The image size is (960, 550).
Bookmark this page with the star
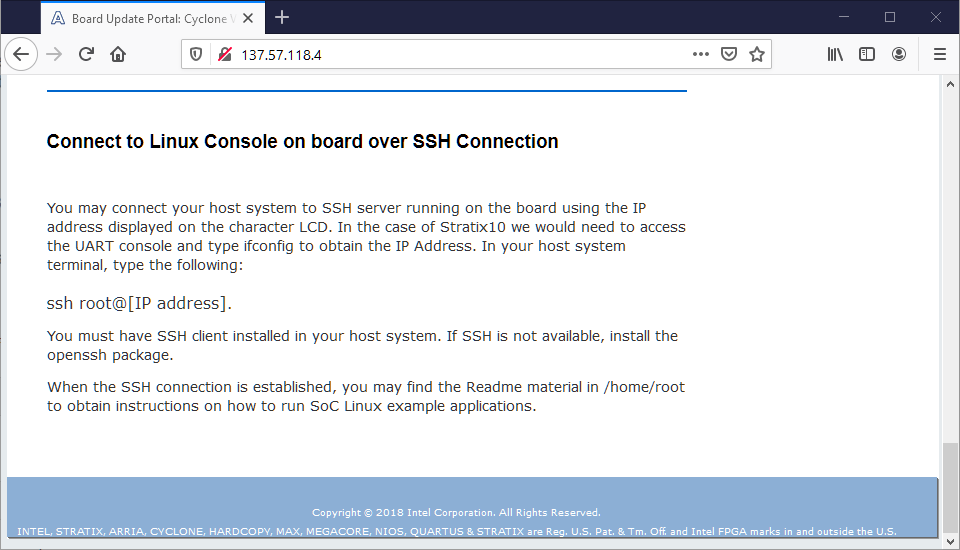click(x=757, y=54)
